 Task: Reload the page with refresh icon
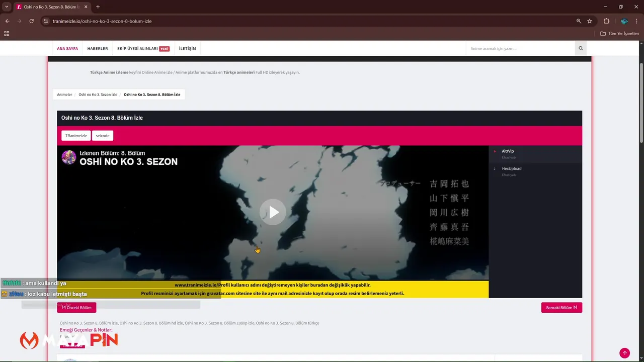(31, 21)
